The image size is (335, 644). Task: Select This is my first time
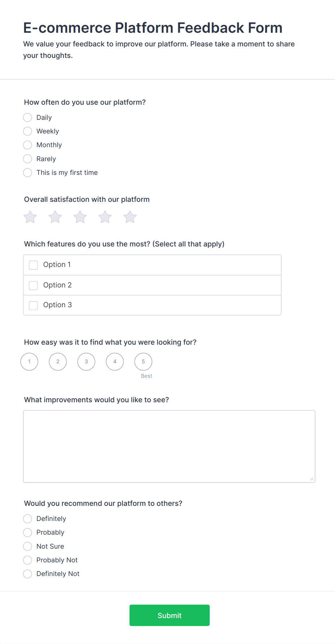coord(28,173)
